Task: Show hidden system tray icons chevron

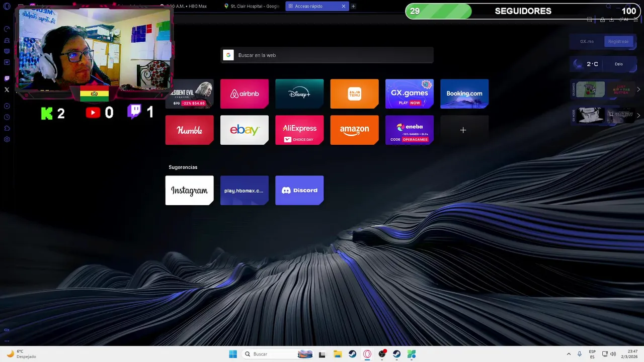Action: pos(569,354)
